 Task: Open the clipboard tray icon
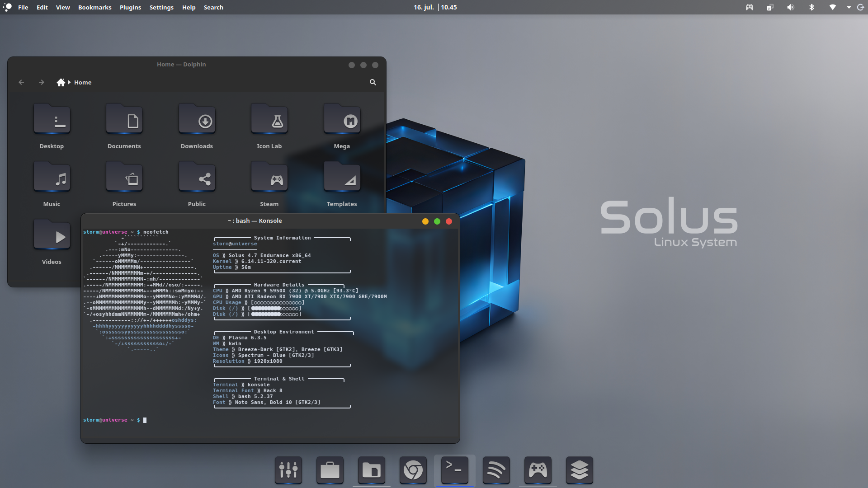coord(770,7)
